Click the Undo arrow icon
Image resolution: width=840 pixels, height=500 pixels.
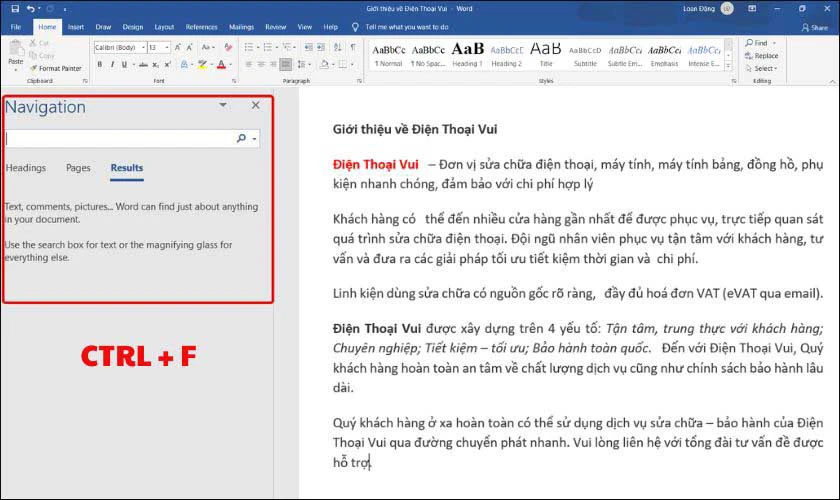(x=31, y=9)
